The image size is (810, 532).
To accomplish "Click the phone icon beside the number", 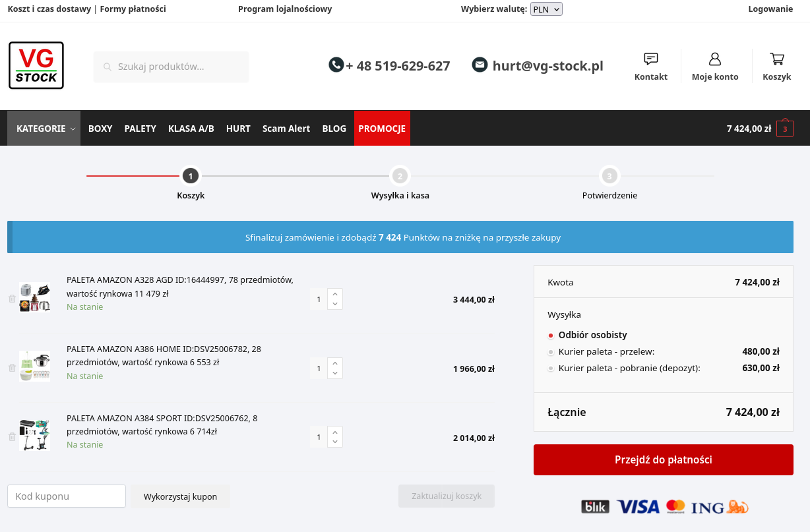I will 336,65.
